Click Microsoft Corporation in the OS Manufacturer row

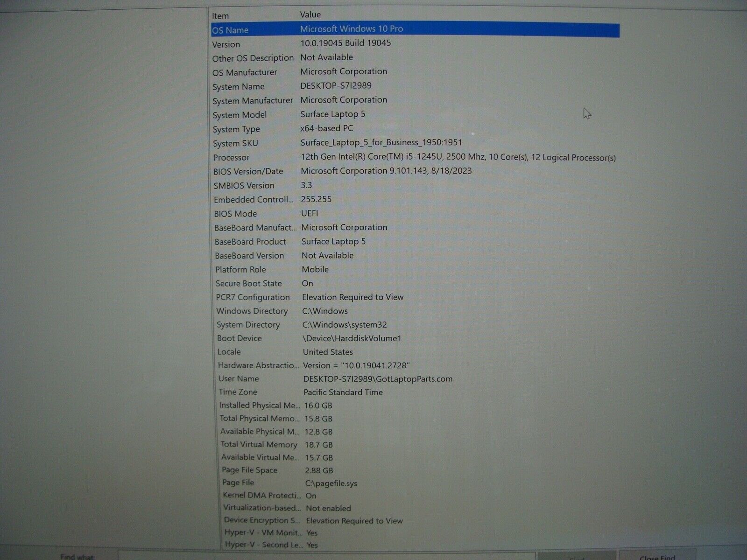(x=344, y=71)
